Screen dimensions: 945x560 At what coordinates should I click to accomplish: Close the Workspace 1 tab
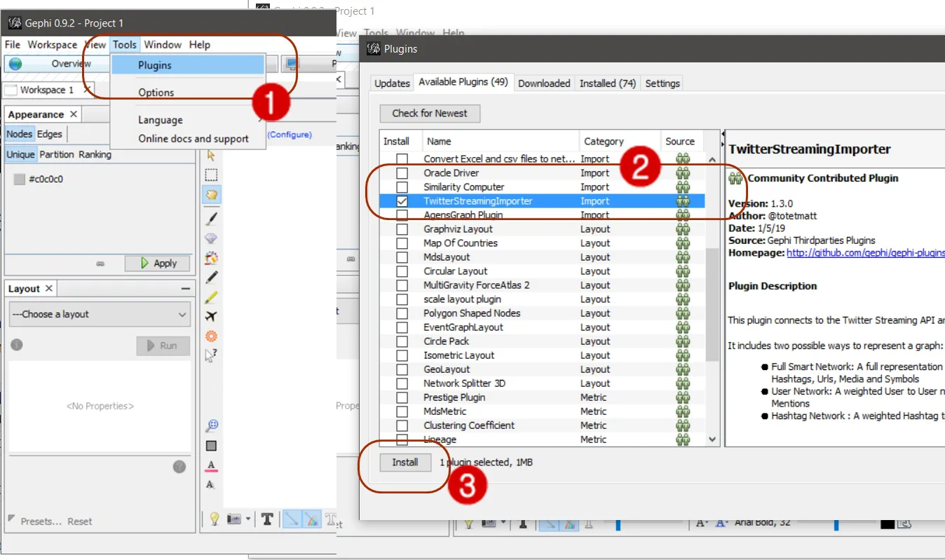[87, 90]
